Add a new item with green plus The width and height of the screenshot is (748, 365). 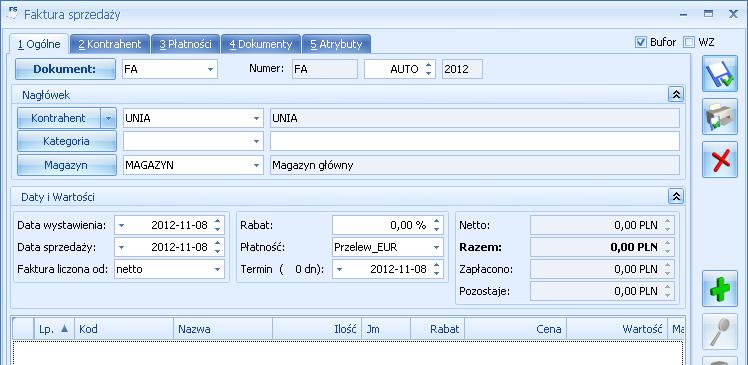(720, 289)
